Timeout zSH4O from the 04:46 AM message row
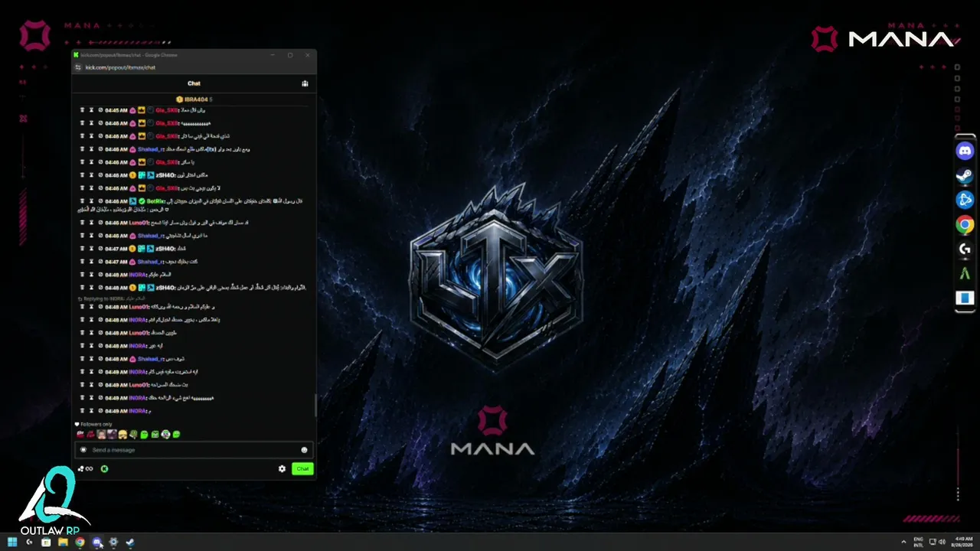The image size is (980, 551). 91,175
